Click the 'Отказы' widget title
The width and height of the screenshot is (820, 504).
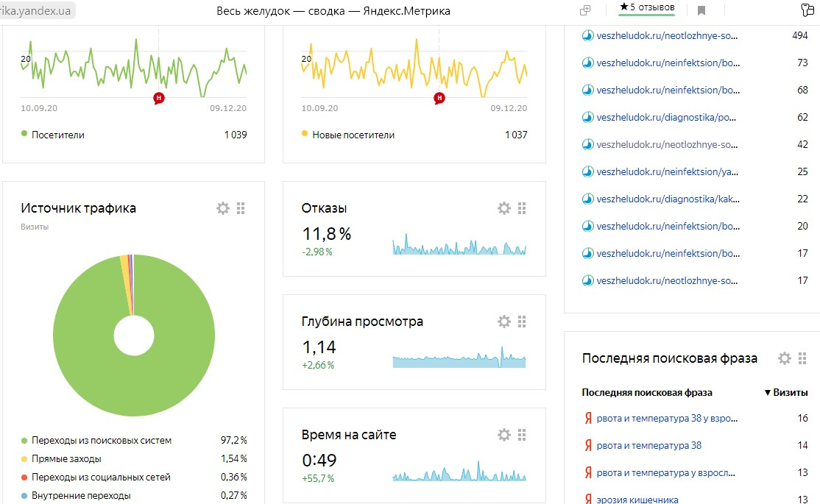coord(324,208)
